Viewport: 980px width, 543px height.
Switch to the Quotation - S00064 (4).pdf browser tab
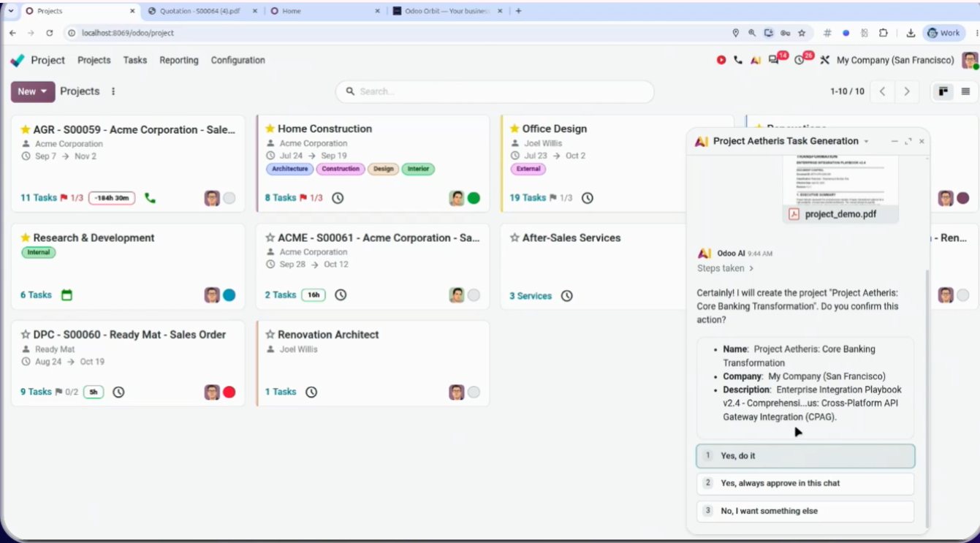coord(201,11)
